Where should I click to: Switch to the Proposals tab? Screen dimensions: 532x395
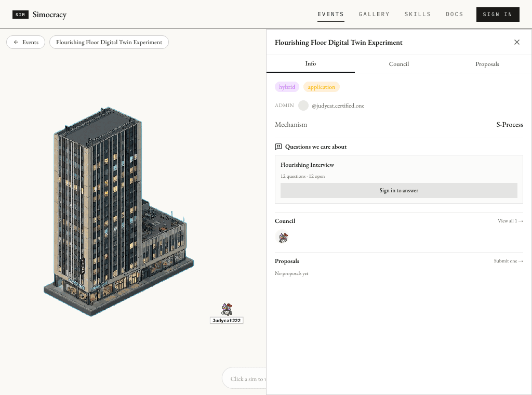[487, 64]
